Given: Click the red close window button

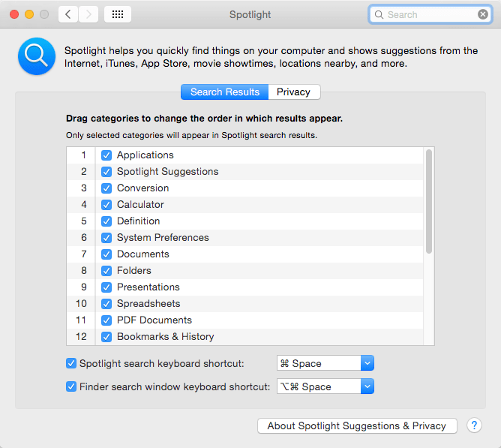Looking at the screenshot, I should pyautogui.click(x=14, y=14).
